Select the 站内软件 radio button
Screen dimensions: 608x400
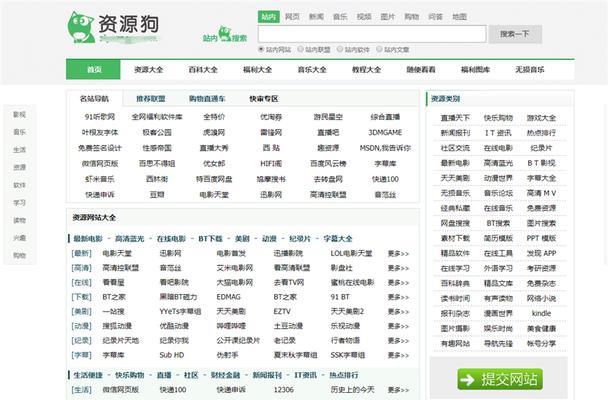click(340, 49)
